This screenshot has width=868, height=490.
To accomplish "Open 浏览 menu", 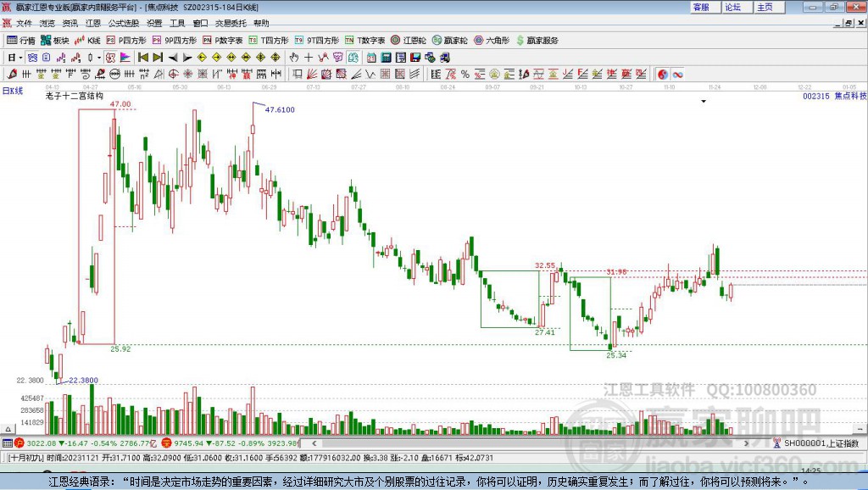I will pyautogui.click(x=47, y=23).
